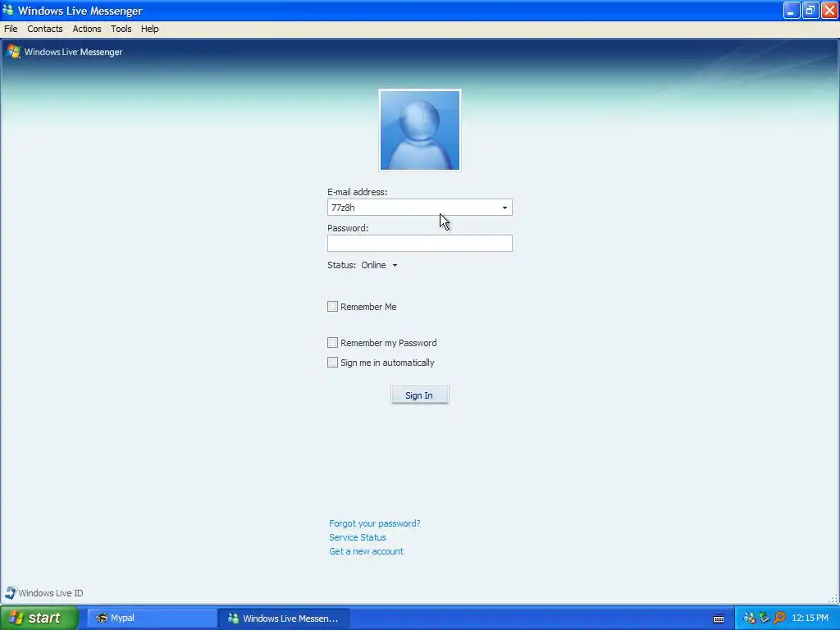Click the orange magnifier tray icon
This screenshot has height=630, width=840.
click(x=779, y=618)
